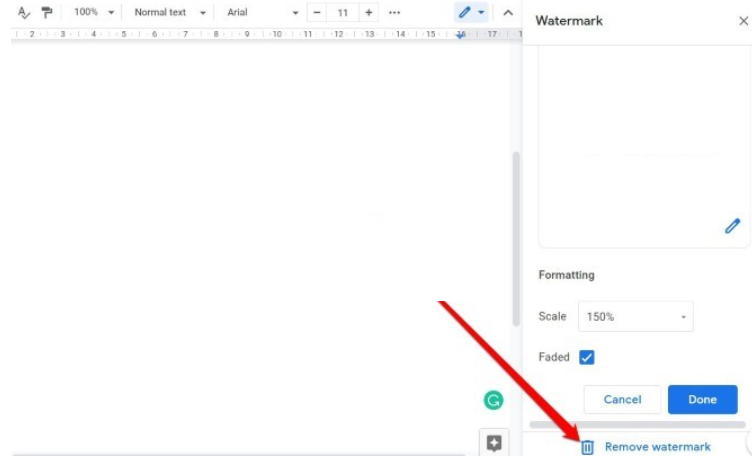Click the Done button
Image resolution: width=752 pixels, height=456 pixels.
pyautogui.click(x=703, y=399)
